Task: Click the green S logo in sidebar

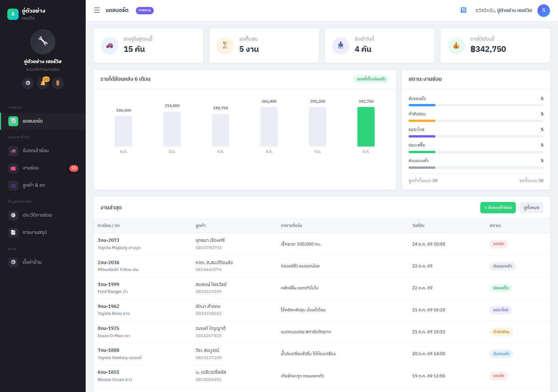Action: 13,14
